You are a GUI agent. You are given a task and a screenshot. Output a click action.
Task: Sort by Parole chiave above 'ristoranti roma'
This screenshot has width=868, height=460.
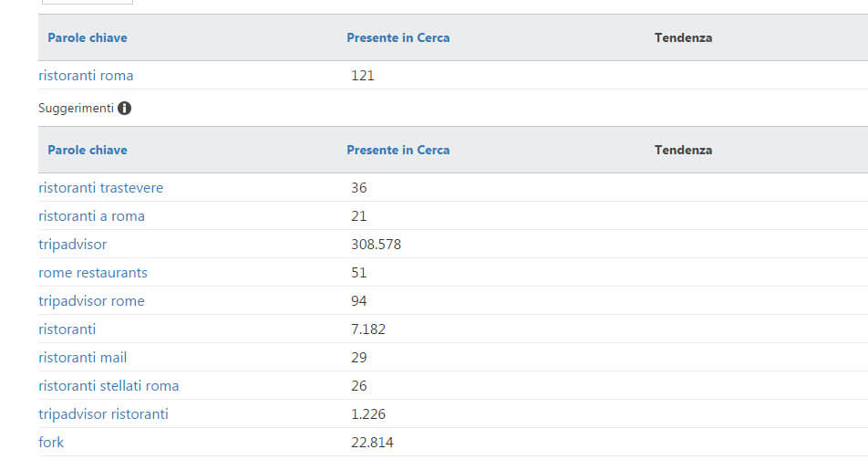point(88,38)
